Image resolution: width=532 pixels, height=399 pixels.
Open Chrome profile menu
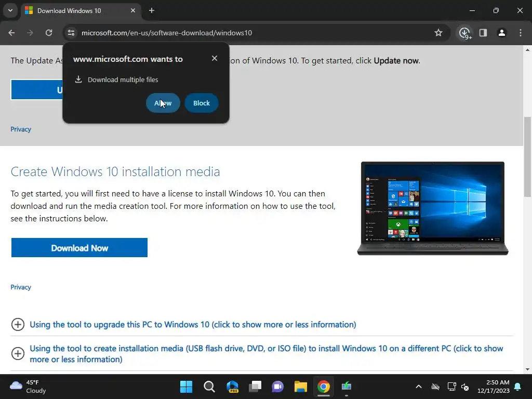501,33
